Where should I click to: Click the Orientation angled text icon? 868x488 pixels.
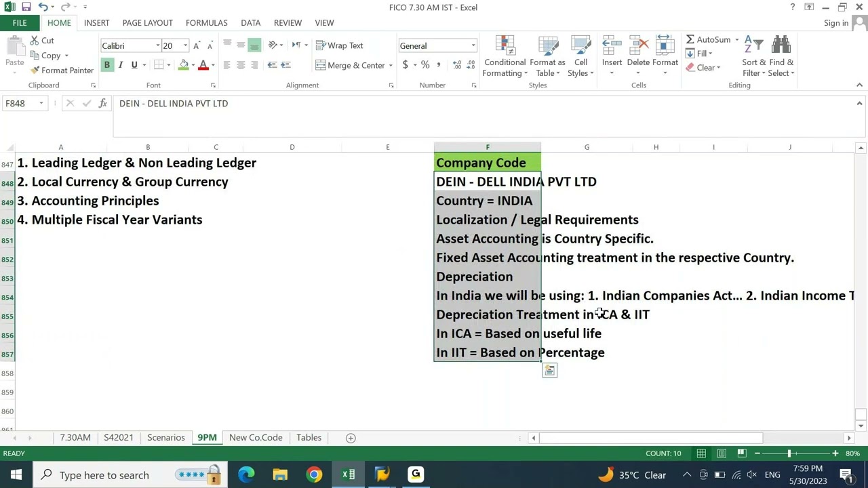[273, 45]
